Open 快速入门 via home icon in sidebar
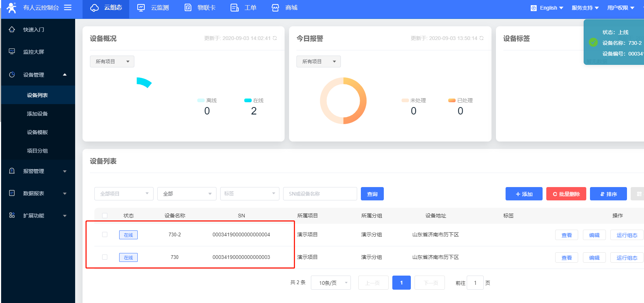Image resolution: width=644 pixels, height=303 pixels. 12,29
